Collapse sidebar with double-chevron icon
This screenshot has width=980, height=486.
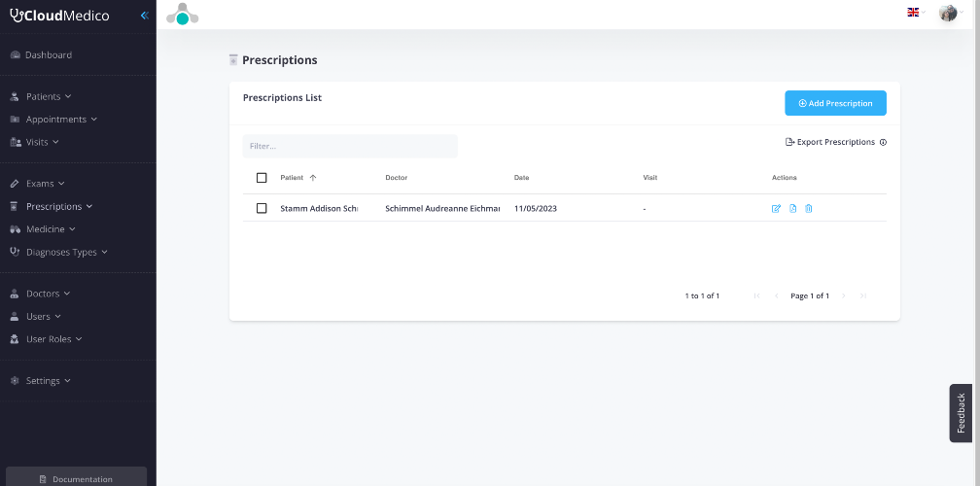[x=144, y=16]
